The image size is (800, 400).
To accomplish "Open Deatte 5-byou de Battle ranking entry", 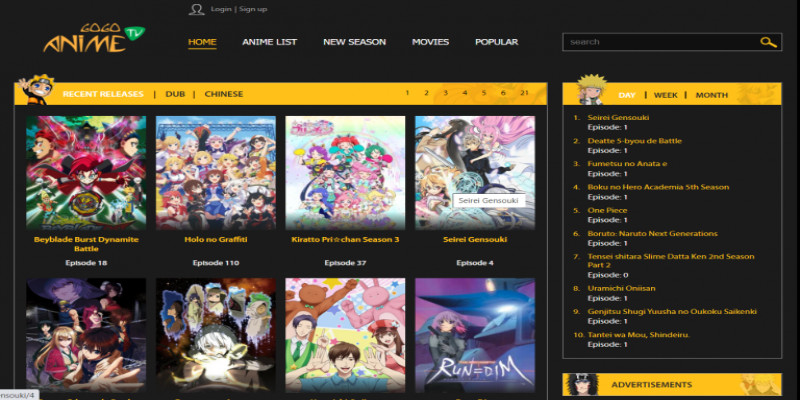I will click(x=634, y=141).
